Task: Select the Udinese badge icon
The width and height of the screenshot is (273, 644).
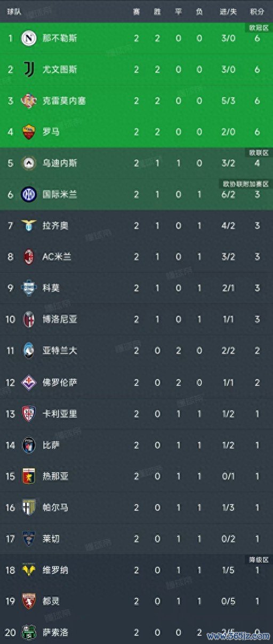Action: (28, 163)
